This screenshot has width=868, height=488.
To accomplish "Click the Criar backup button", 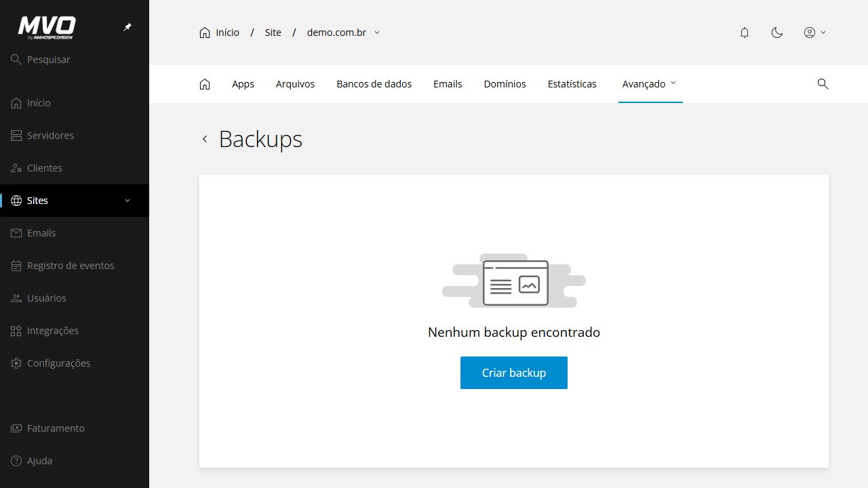I will tap(514, 373).
